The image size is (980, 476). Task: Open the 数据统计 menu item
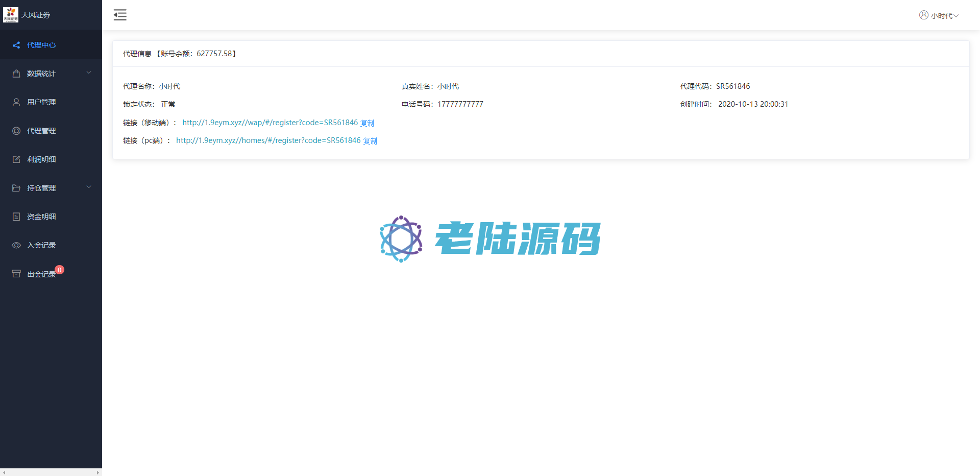coord(51,74)
